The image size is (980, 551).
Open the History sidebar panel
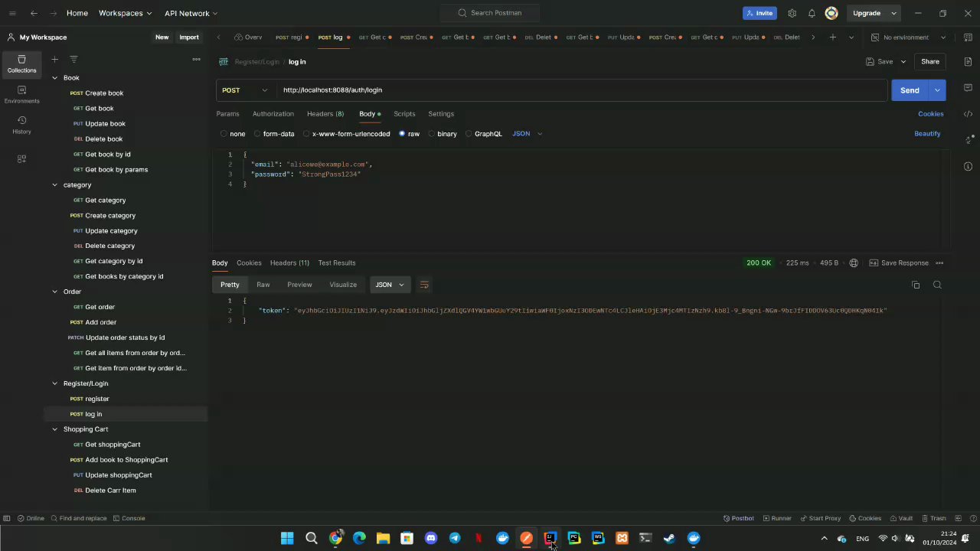coord(21,126)
